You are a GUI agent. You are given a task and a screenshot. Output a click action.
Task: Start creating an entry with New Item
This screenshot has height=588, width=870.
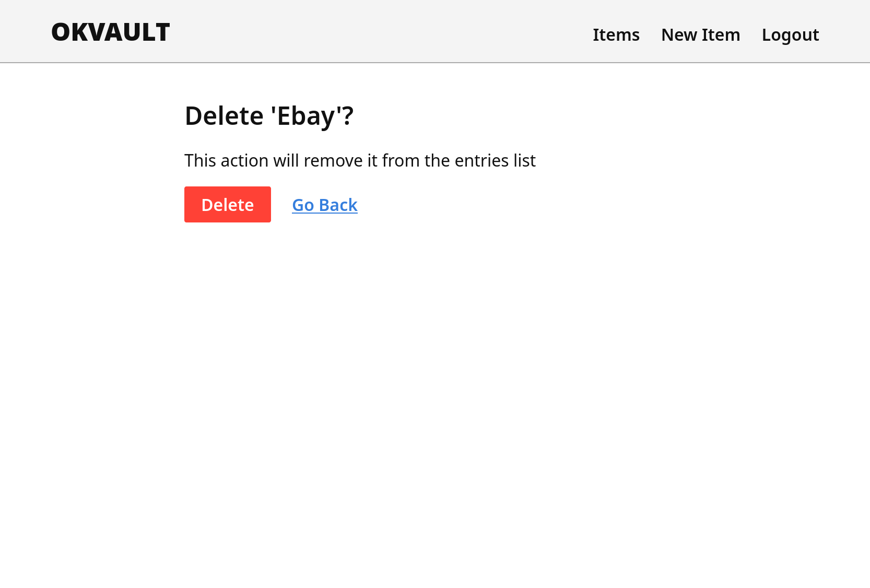(x=700, y=34)
